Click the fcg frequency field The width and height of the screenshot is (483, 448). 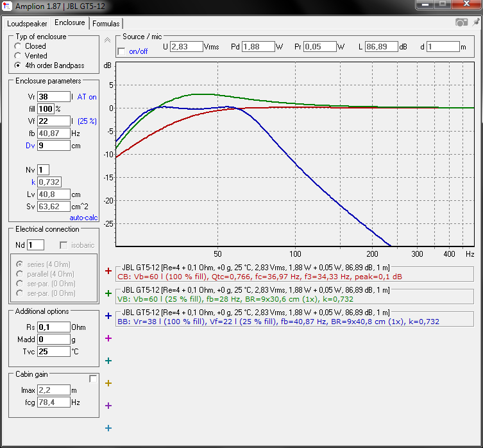54,402
